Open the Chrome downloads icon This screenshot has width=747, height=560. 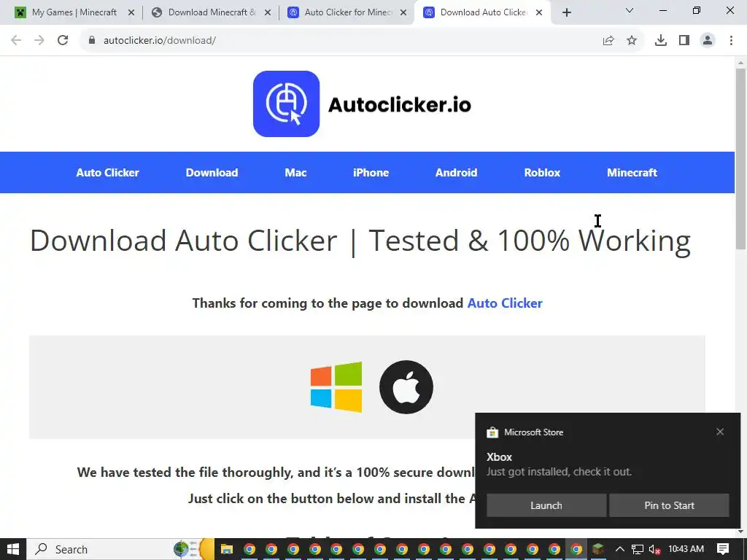[661, 41]
